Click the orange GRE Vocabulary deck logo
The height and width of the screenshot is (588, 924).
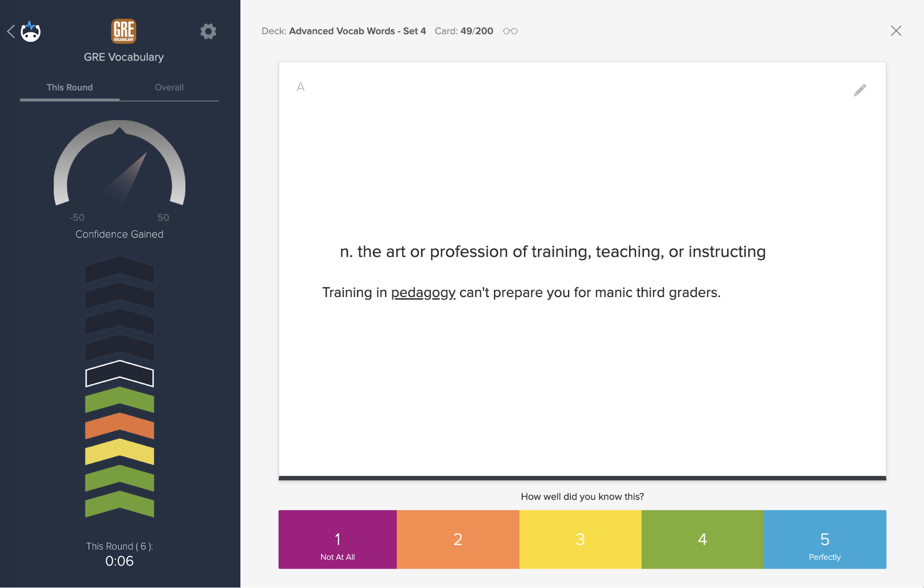(124, 31)
